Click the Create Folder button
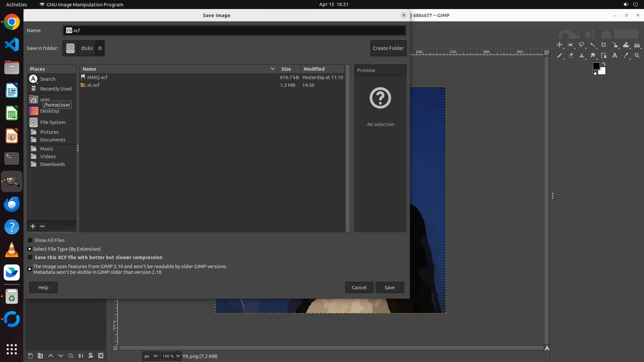 point(388,48)
